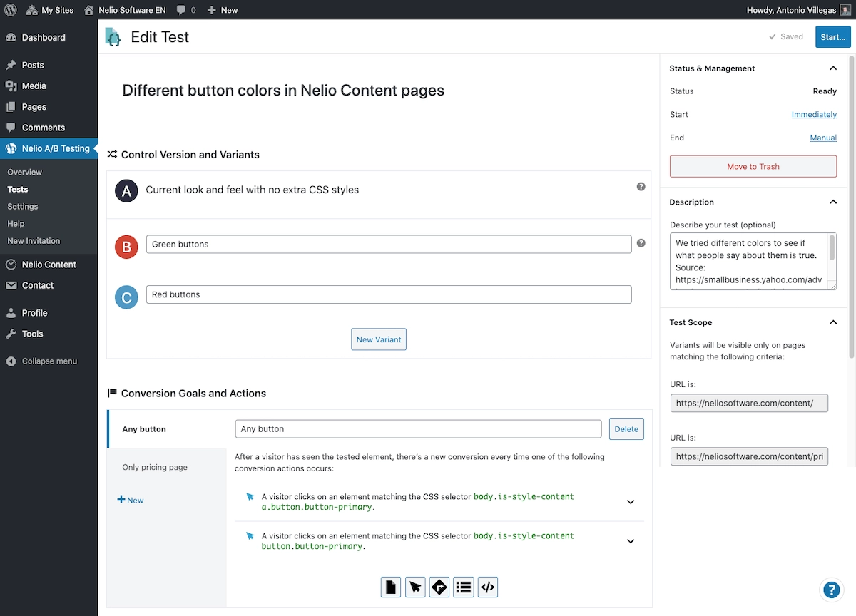The height and width of the screenshot is (616, 856).
Task: Collapse the Status & Management panel
Action: click(832, 68)
